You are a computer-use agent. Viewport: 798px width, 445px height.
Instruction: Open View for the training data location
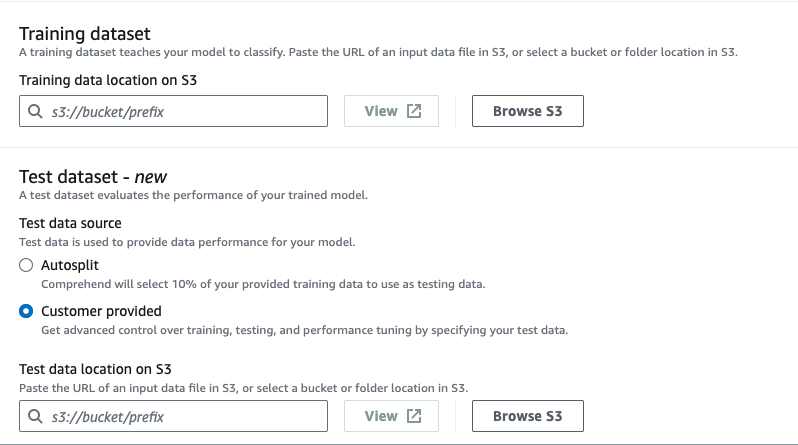pyautogui.click(x=392, y=112)
